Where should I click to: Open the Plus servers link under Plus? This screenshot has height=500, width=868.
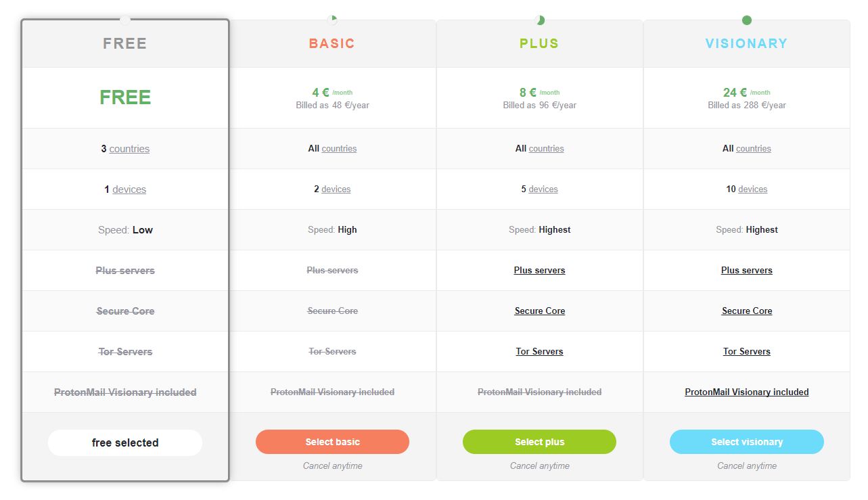pyautogui.click(x=539, y=270)
